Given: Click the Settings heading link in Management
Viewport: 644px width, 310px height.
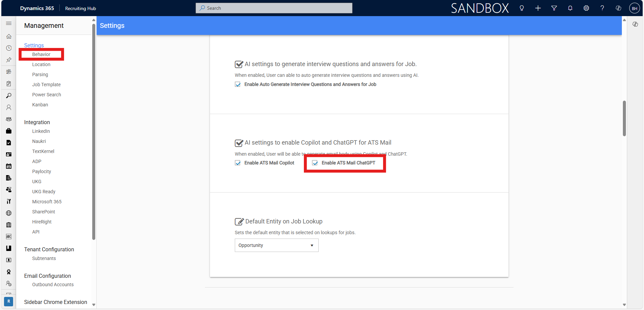Looking at the screenshot, I should tap(34, 45).
